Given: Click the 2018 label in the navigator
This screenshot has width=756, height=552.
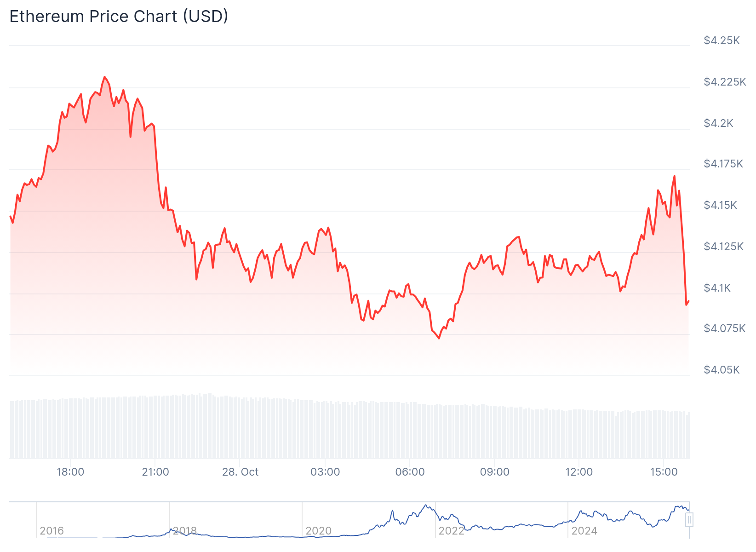Looking at the screenshot, I should pyautogui.click(x=185, y=531).
